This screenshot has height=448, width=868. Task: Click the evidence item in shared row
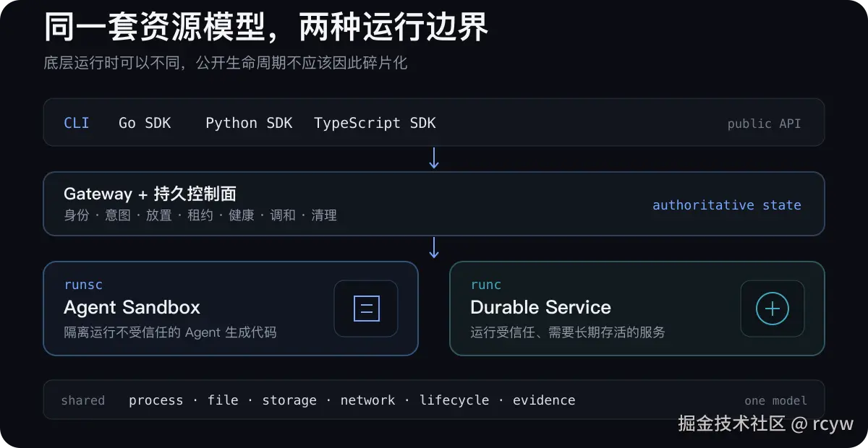[x=544, y=400]
